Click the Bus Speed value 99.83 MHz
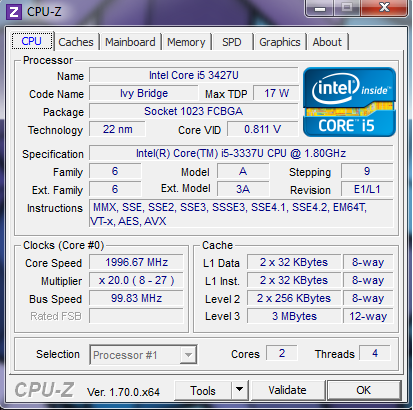This screenshot has width=413, height=410. click(136, 298)
